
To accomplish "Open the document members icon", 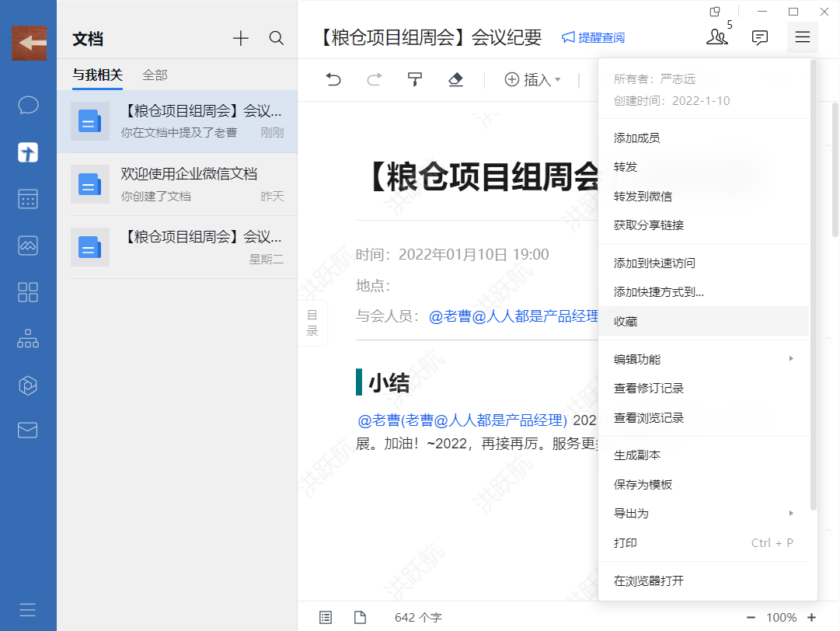I will (716, 37).
